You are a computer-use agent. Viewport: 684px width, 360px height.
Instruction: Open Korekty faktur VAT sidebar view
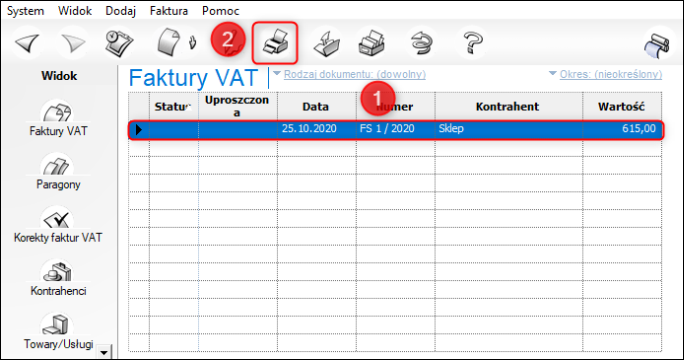coord(58,226)
